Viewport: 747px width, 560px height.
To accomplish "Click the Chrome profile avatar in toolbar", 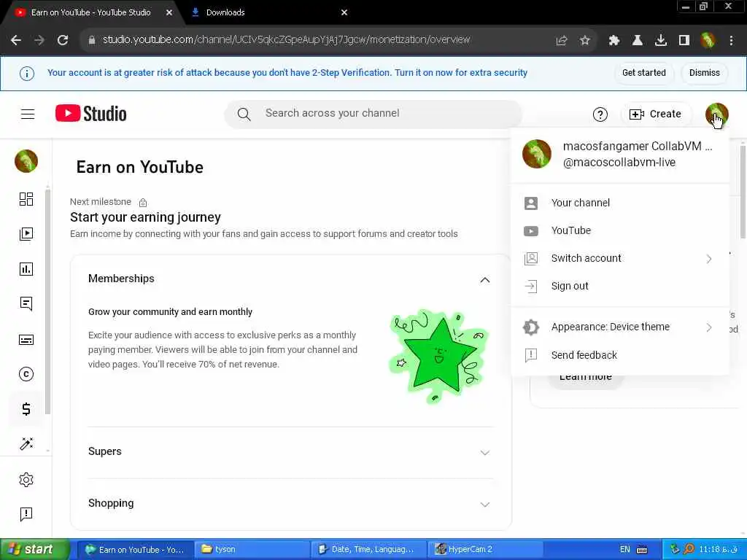I will pos(708,41).
